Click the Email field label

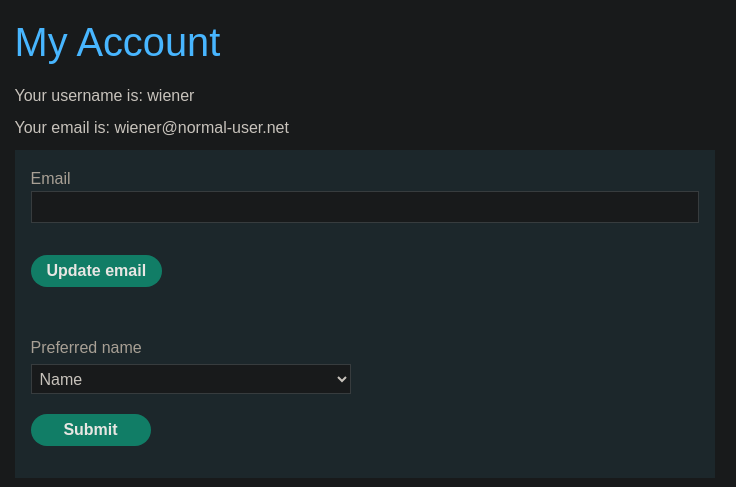50,178
